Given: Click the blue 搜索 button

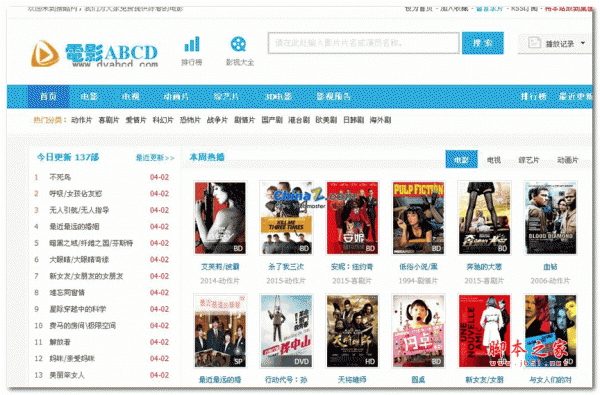Looking at the screenshot, I should 483,43.
